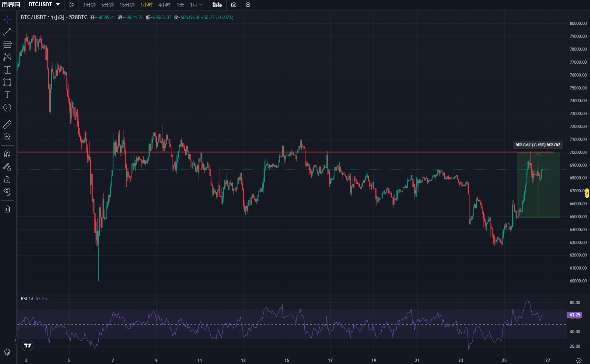Activate the zoom-in magnifier tool
Screen dimensions: 590x364
7,137
